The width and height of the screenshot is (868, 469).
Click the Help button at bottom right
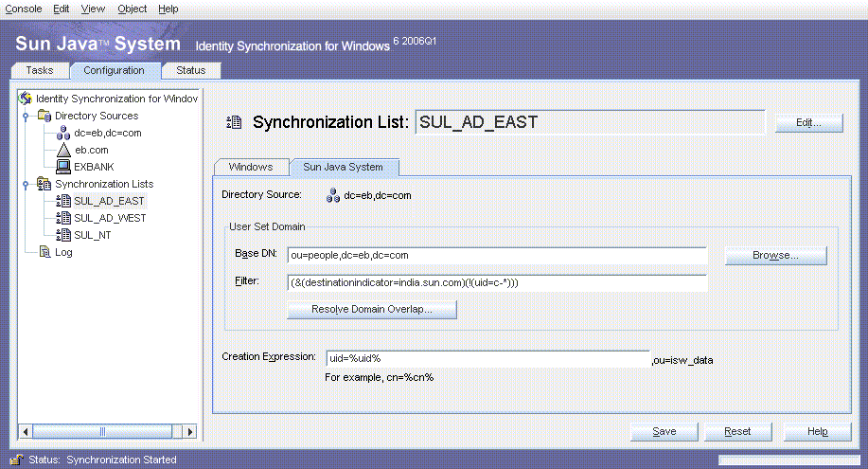click(817, 431)
